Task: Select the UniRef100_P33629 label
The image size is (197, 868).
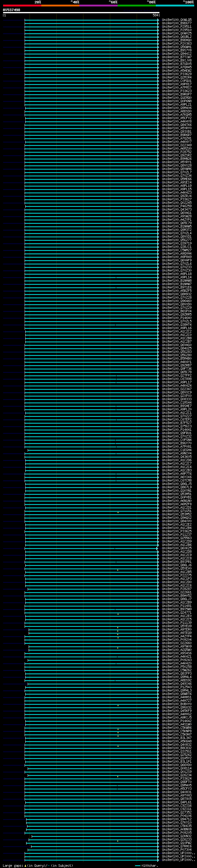Action: click(177, 74)
